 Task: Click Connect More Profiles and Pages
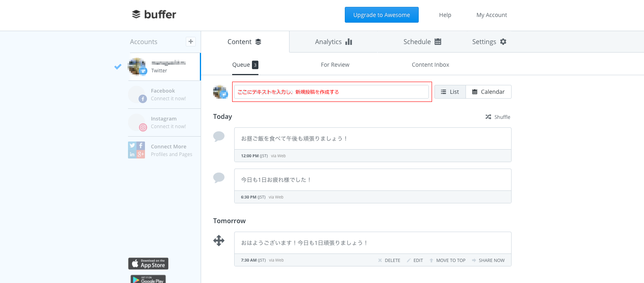172,154
